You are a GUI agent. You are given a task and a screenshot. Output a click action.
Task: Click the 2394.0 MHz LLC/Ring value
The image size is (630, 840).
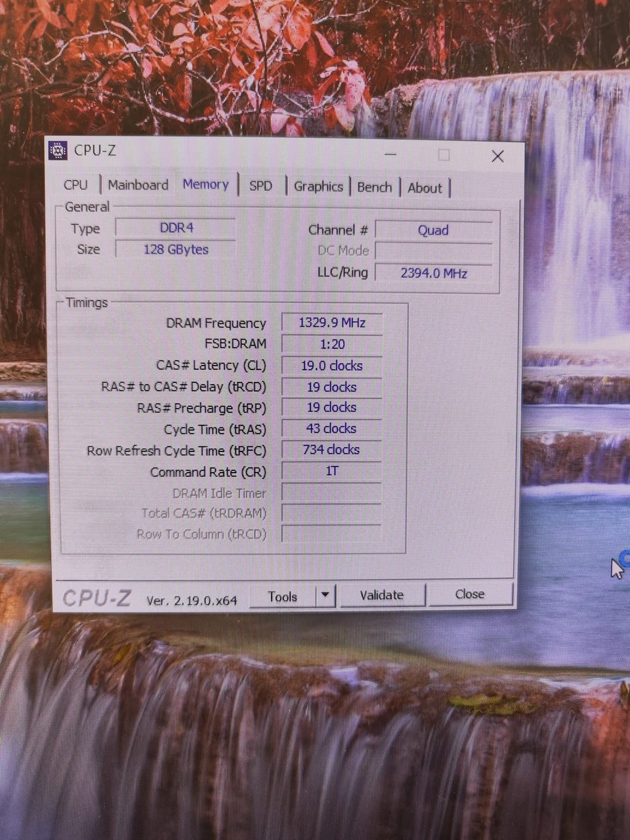pos(433,272)
